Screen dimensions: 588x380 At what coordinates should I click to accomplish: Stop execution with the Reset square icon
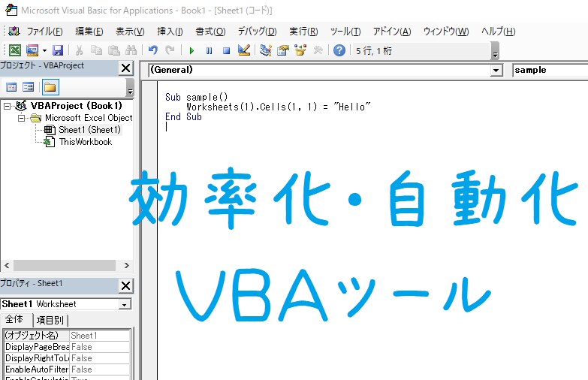[x=226, y=50]
